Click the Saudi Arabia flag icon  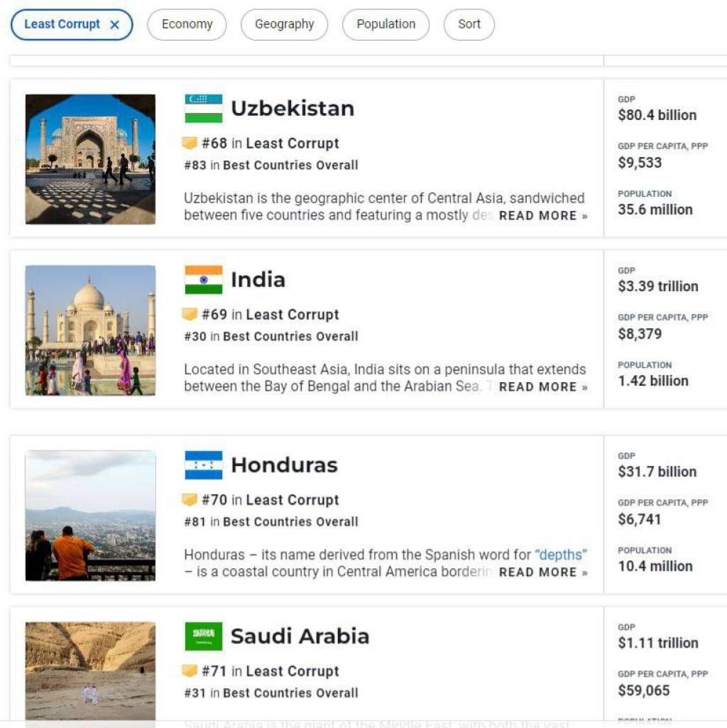(x=204, y=636)
